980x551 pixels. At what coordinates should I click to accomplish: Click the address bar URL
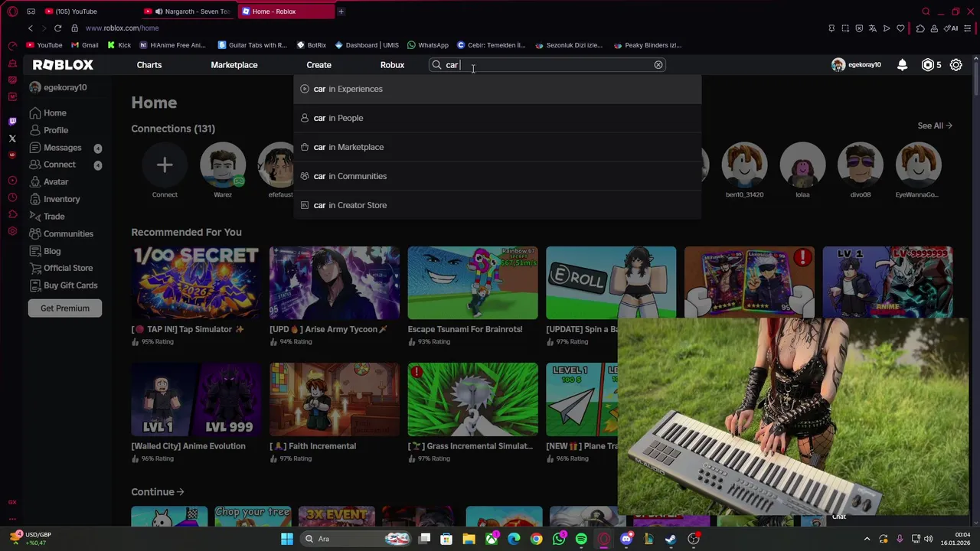122,28
